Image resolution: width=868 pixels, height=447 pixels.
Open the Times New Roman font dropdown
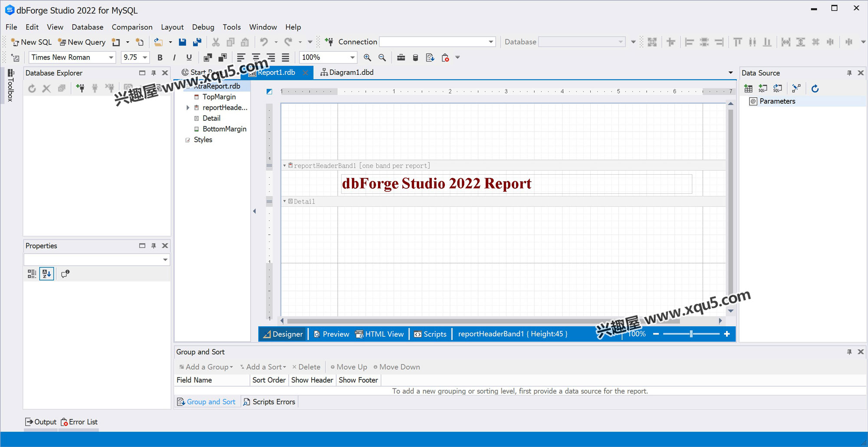(111, 57)
